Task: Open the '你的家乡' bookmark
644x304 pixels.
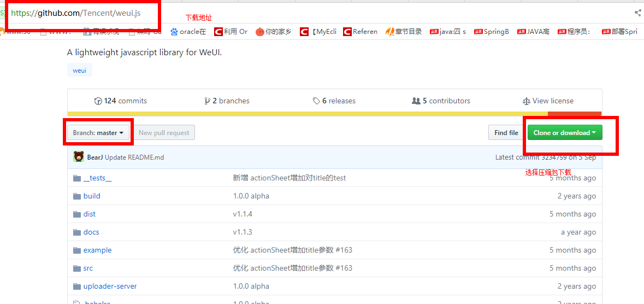Action: [274, 31]
